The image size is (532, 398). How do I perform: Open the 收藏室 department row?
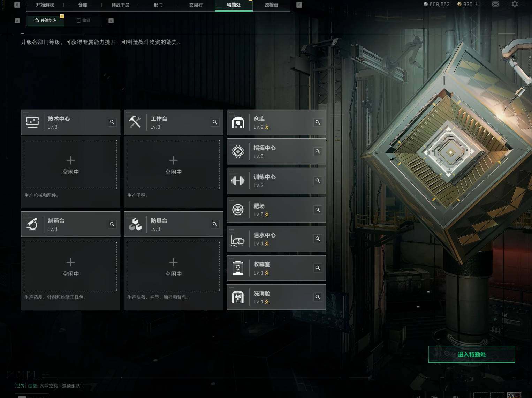[x=276, y=268]
